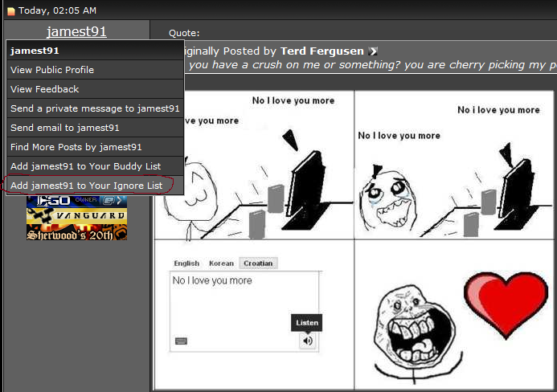Click the speaker Listen icon
557x392 pixels.
click(x=307, y=341)
